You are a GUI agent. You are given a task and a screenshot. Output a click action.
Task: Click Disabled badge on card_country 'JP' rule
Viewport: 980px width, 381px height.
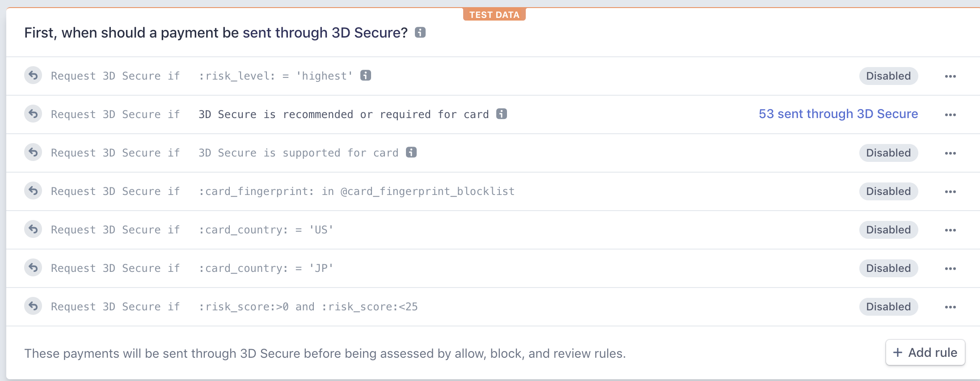888,268
